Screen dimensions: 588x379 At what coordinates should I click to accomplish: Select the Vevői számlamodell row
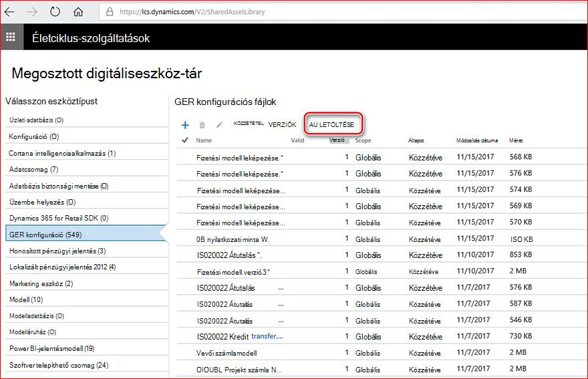pyautogui.click(x=382, y=353)
